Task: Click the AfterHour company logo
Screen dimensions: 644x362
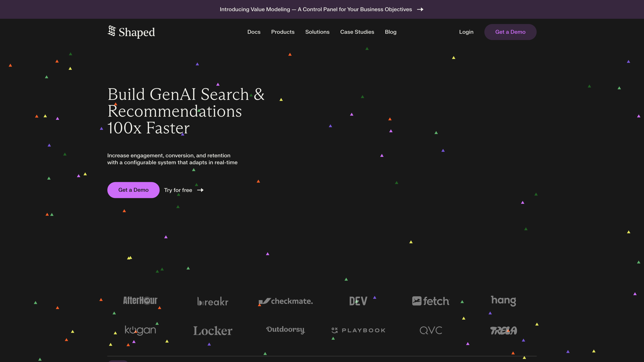Action: click(x=140, y=301)
